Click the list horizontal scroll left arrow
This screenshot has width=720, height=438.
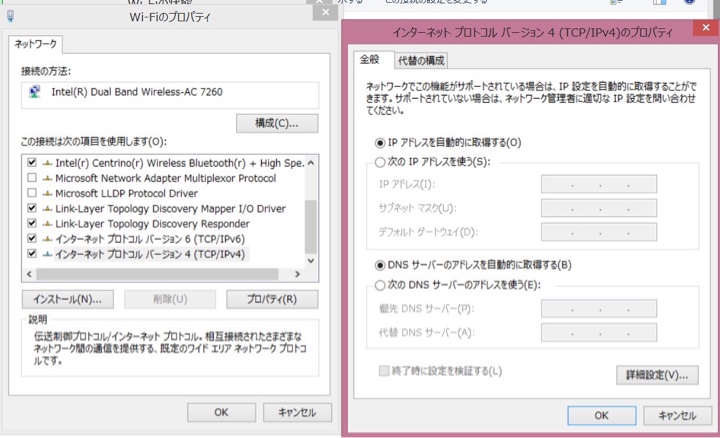pyautogui.click(x=29, y=274)
